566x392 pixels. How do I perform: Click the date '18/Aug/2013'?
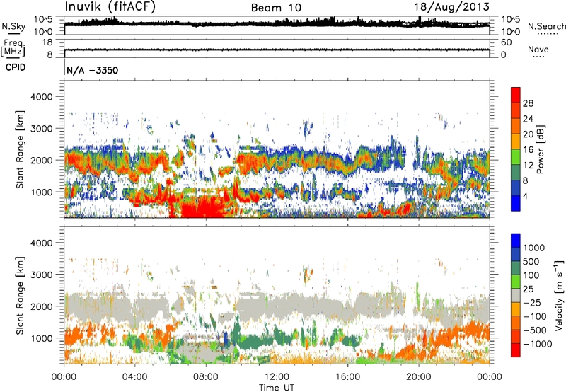pyautogui.click(x=452, y=7)
